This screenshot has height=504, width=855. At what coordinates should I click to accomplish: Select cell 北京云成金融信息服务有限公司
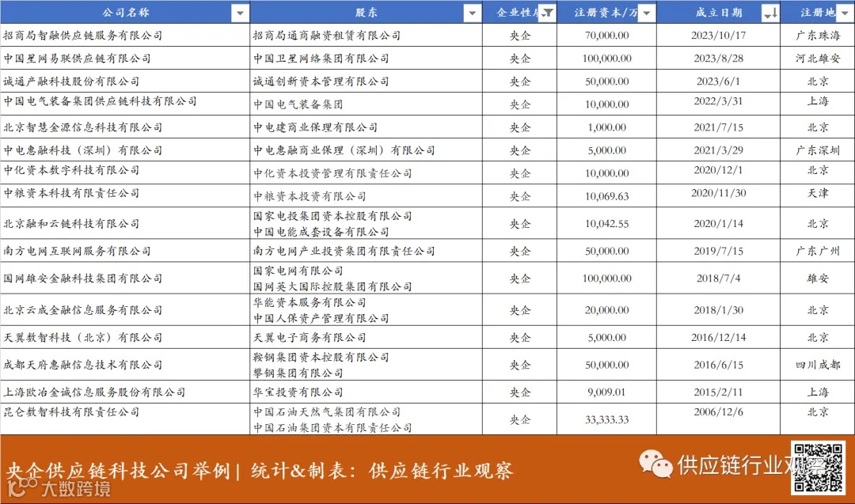click(125, 310)
